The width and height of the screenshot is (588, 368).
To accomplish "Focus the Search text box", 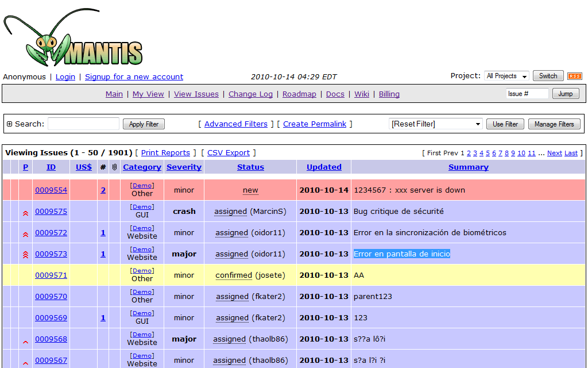I will pos(83,124).
